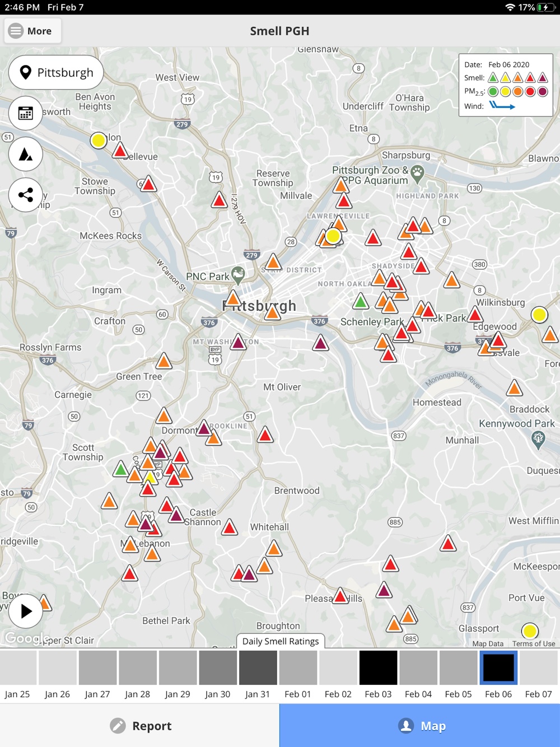Select the Jan 25 smell rating day
This screenshot has height=747, width=560.
pos(17,675)
